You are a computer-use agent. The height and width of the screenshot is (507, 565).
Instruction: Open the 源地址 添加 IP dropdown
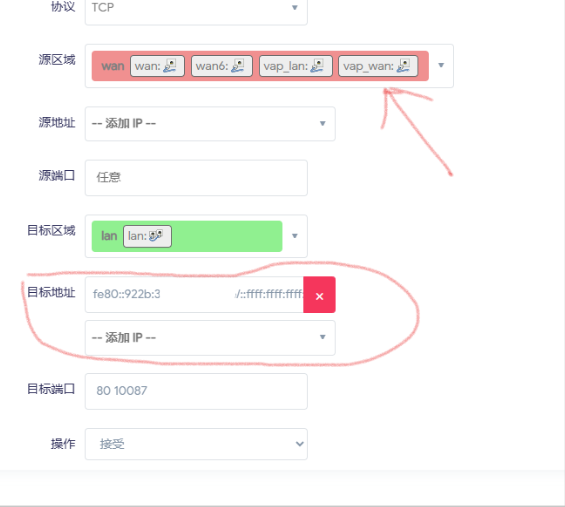210,124
